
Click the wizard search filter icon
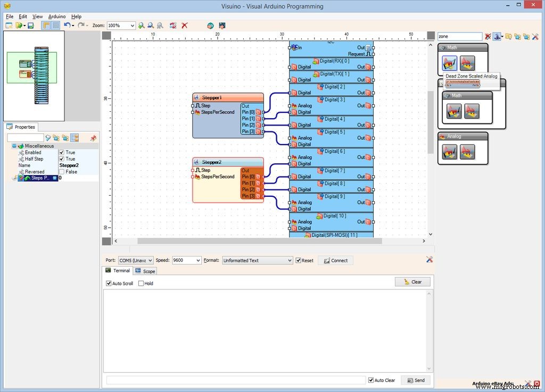496,36
